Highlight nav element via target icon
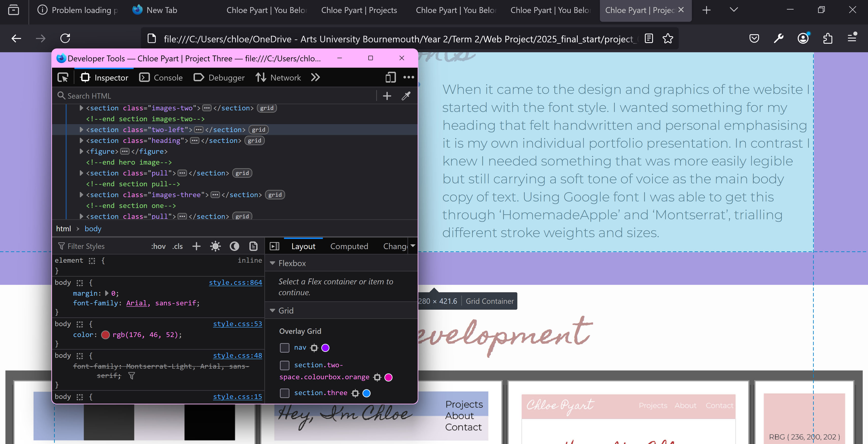 (x=314, y=348)
